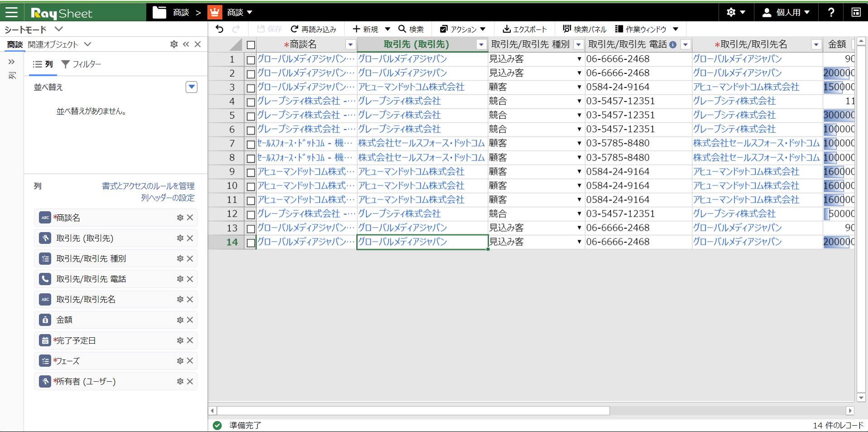Click the horizontal scrollbar right arrow

850,411
